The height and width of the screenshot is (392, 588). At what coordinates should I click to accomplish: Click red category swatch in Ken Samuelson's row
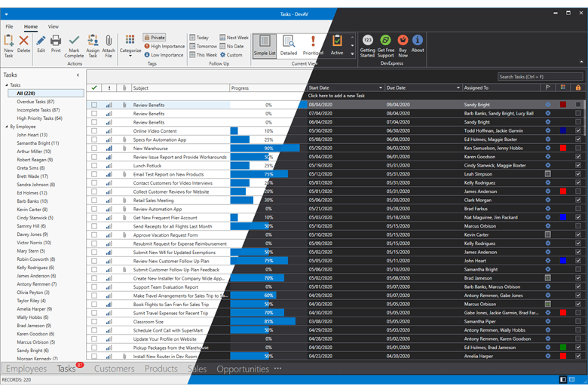coord(563,148)
